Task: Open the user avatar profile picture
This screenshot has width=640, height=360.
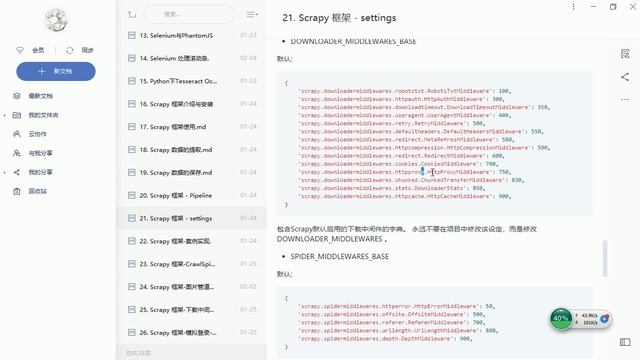Action: click(x=56, y=20)
